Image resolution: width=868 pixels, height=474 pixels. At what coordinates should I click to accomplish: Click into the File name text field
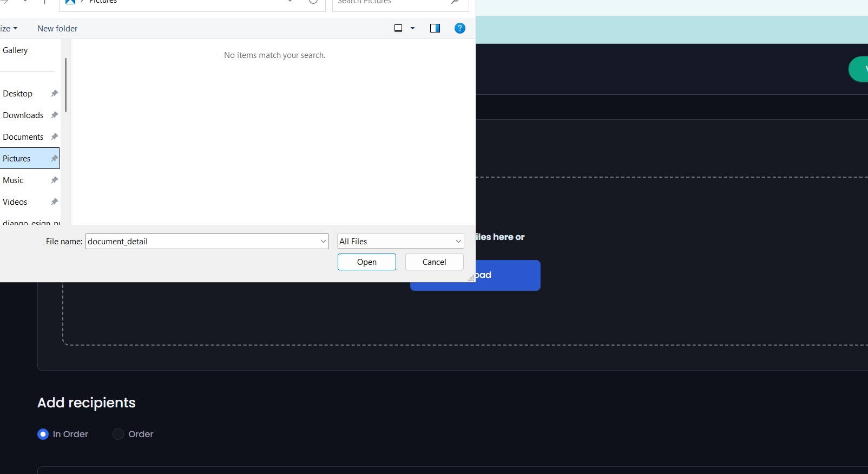coord(201,242)
